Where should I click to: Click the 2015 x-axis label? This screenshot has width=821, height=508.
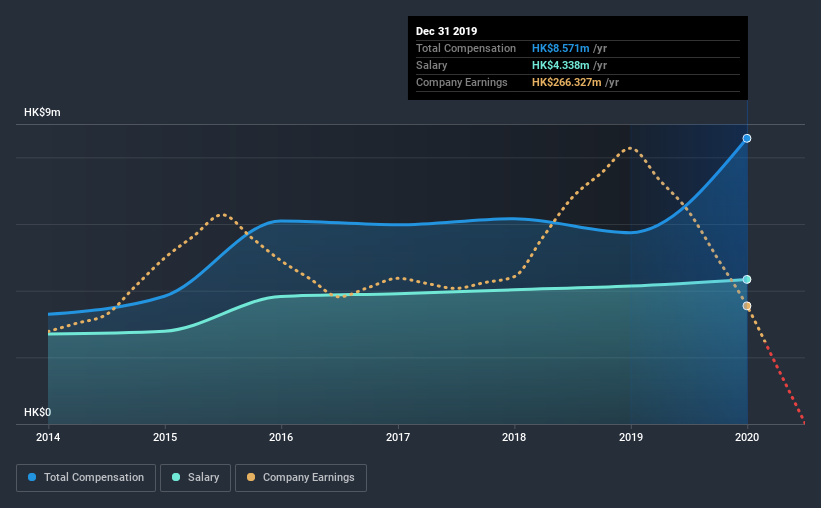pos(165,437)
